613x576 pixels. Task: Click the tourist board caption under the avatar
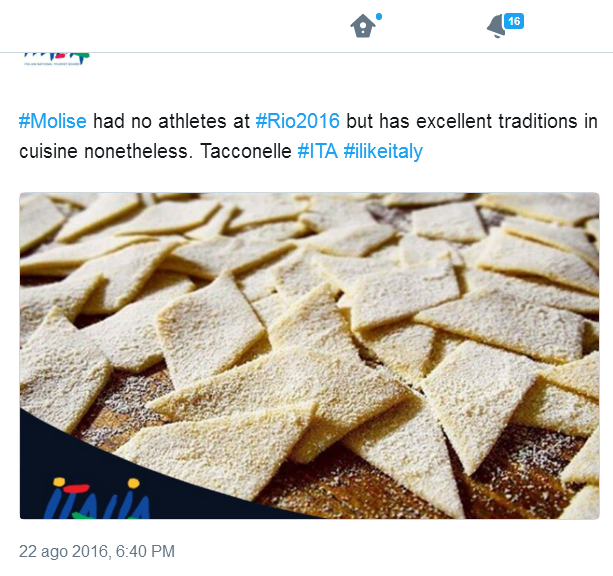pyautogui.click(x=56, y=66)
